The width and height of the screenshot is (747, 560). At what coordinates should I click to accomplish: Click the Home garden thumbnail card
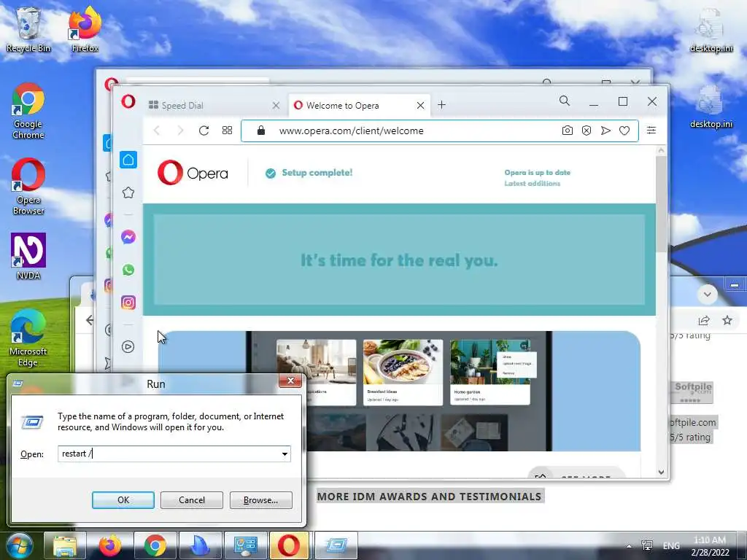(489, 372)
